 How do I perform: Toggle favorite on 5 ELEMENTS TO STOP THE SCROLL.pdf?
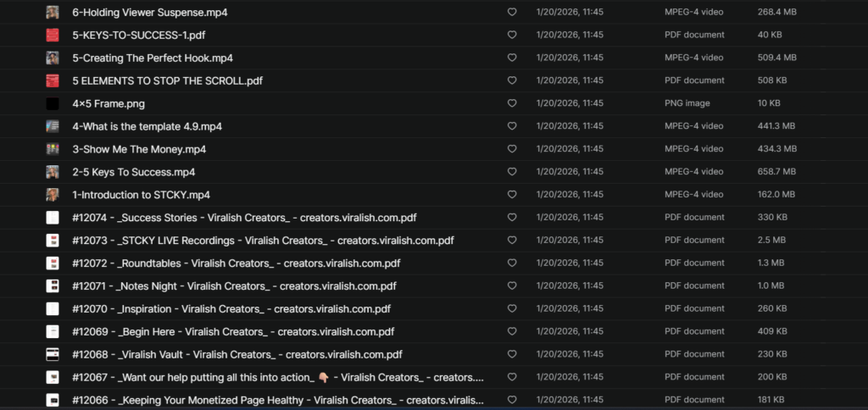512,80
